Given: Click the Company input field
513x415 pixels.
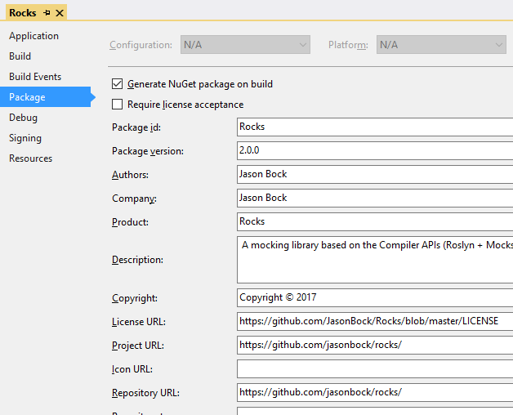Looking at the screenshot, I should (x=375, y=198).
